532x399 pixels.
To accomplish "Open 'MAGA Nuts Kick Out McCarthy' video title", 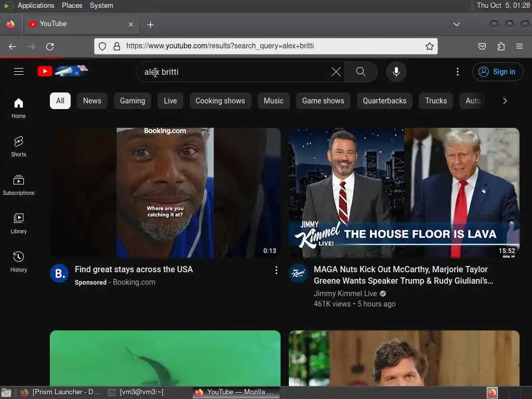I will click(x=403, y=275).
